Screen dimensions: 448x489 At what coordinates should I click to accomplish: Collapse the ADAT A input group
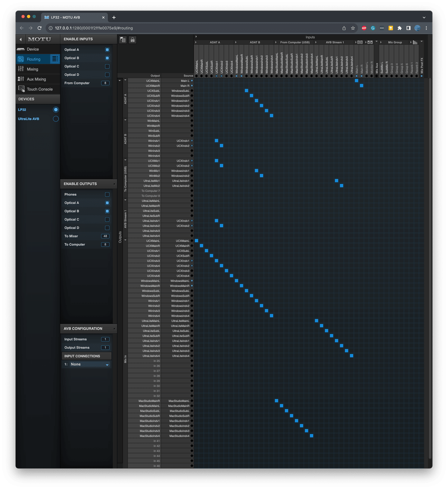[196, 42]
